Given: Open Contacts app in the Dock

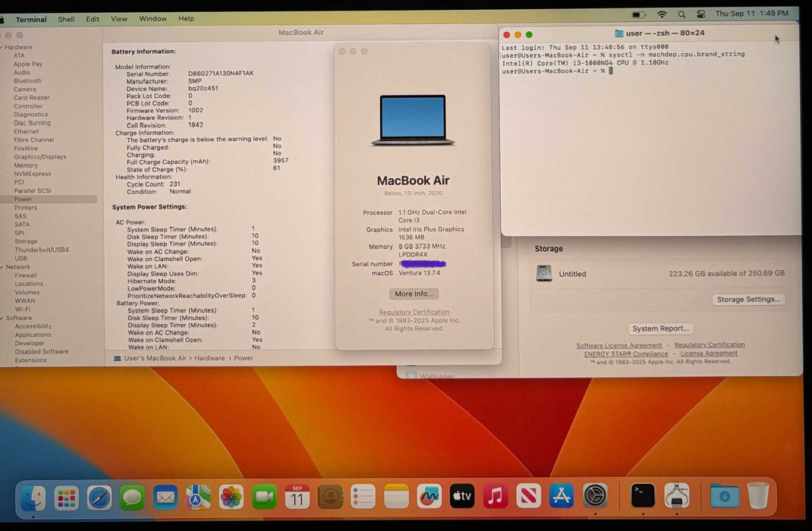Looking at the screenshot, I should click(x=330, y=498).
